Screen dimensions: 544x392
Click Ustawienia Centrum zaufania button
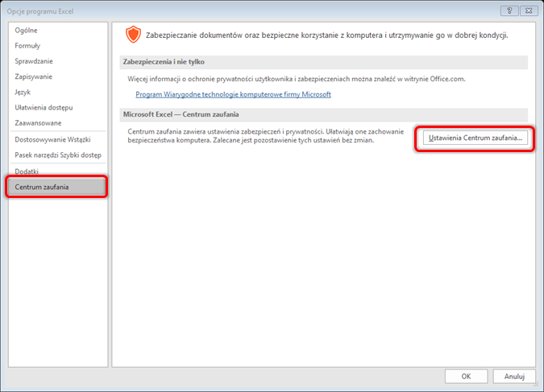point(475,138)
